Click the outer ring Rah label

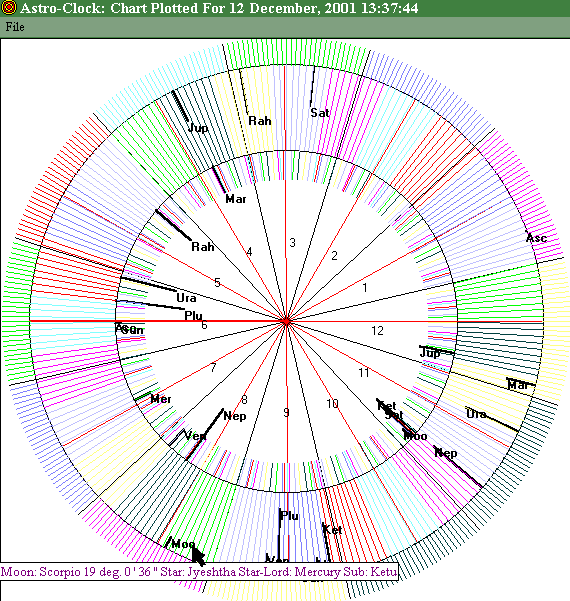(x=260, y=121)
